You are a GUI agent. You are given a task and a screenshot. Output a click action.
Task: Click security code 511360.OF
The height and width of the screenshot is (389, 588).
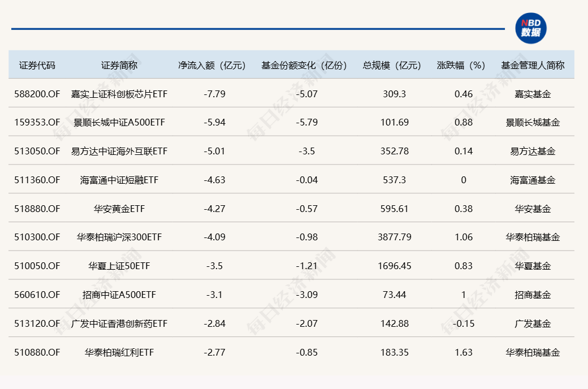(x=37, y=180)
